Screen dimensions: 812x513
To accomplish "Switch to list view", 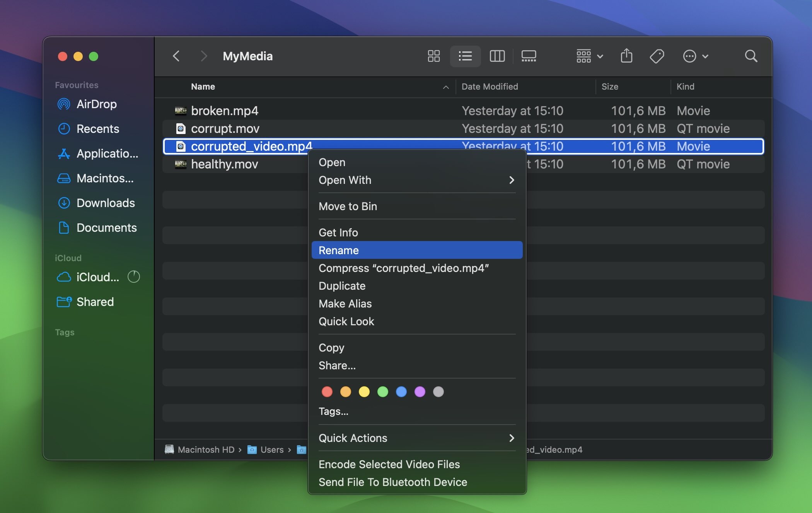I will pyautogui.click(x=465, y=55).
